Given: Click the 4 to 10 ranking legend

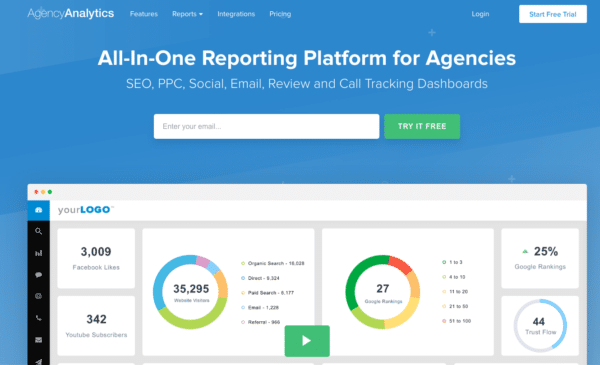Looking at the screenshot, I should [454, 277].
